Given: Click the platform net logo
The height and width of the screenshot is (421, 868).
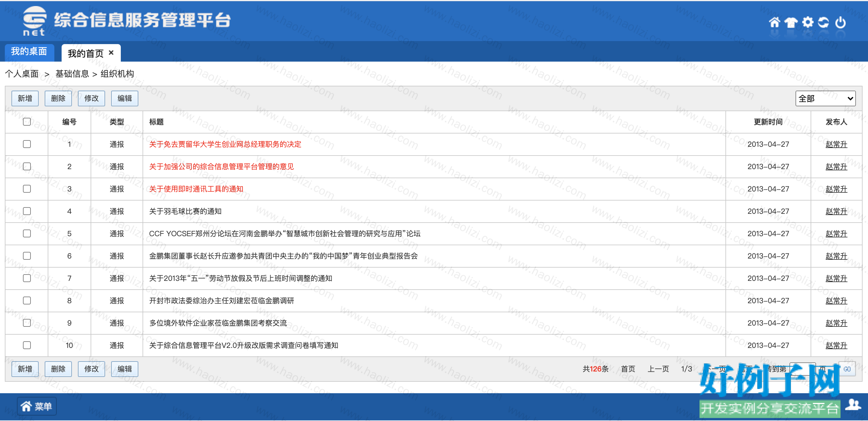Looking at the screenshot, I should (34, 21).
